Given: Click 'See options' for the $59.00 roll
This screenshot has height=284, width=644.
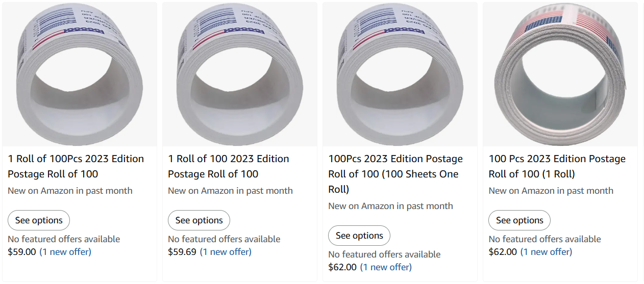Looking at the screenshot, I should 39,220.
